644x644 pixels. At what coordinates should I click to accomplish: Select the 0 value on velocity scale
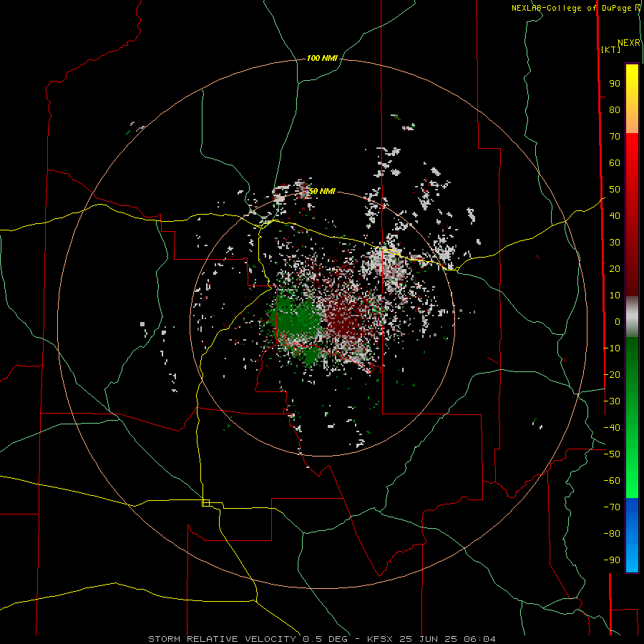tap(618, 322)
